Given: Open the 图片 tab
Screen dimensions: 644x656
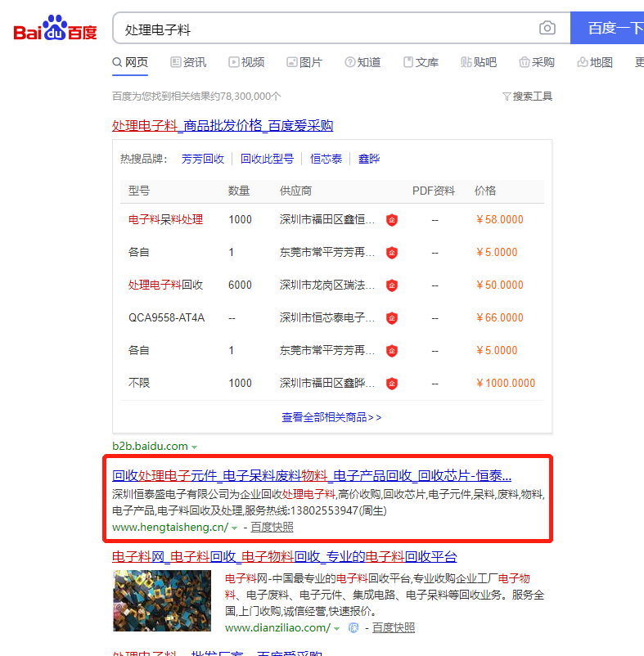Looking at the screenshot, I should (x=304, y=62).
